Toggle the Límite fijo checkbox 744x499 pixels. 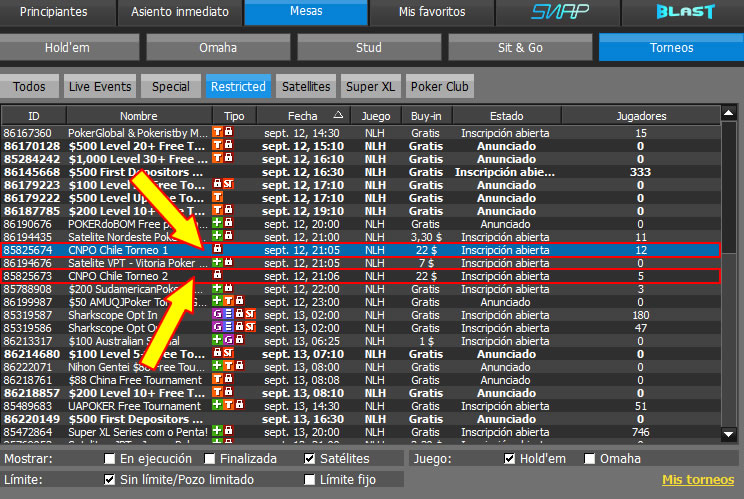click(x=311, y=480)
